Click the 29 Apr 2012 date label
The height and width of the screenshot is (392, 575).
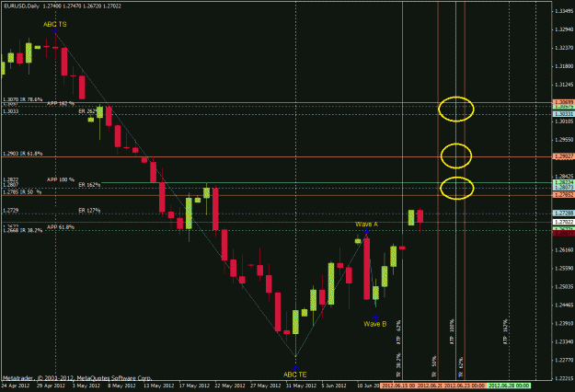(51, 386)
